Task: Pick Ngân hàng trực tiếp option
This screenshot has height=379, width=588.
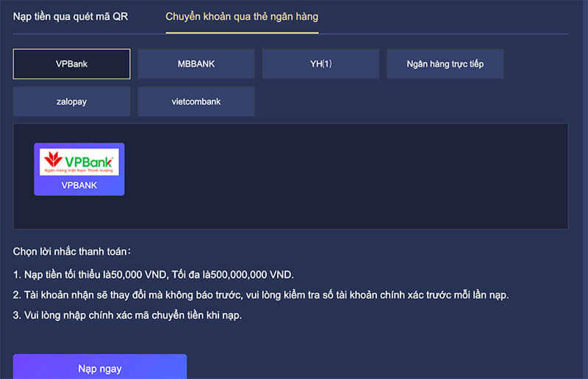Action: click(x=445, y=64)
